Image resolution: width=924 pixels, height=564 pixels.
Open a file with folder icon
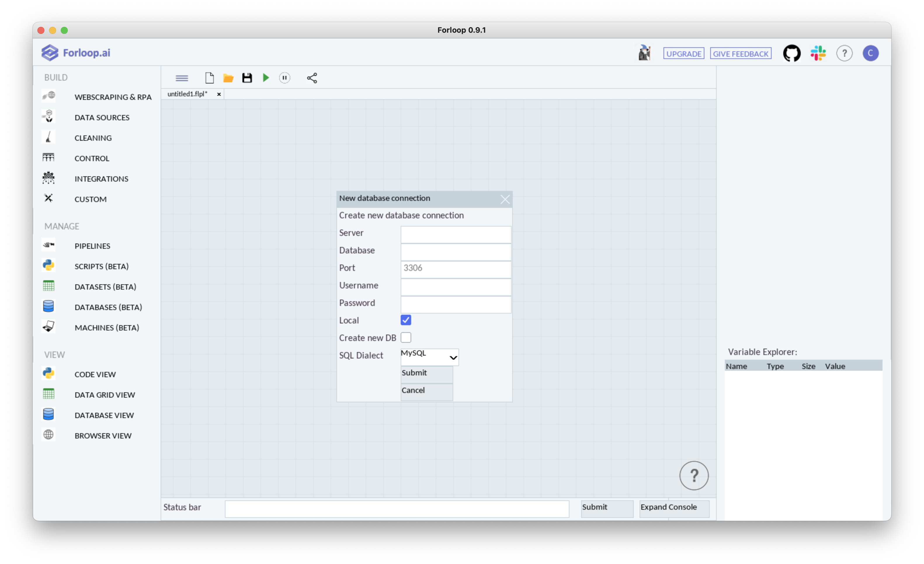[x=228, y=78]
